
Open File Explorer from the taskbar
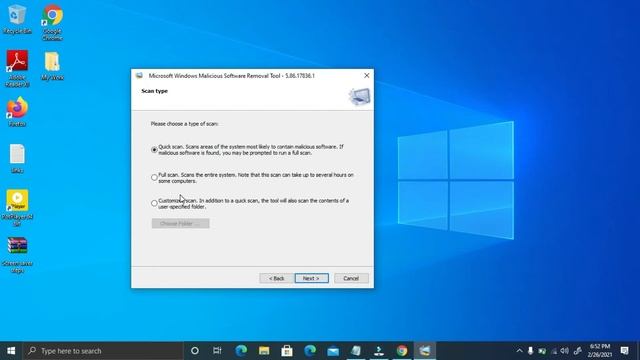pos(264,351)
